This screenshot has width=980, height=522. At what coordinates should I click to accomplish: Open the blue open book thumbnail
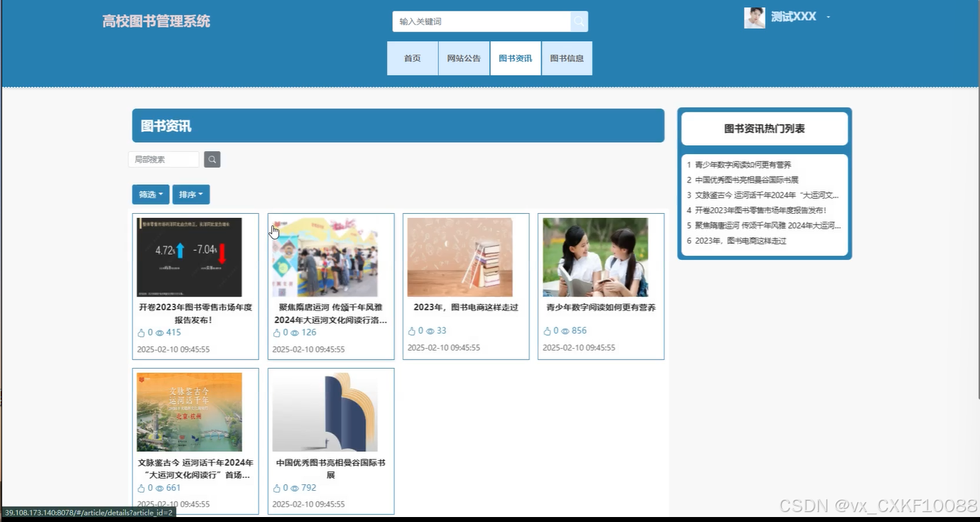[325, 412]
